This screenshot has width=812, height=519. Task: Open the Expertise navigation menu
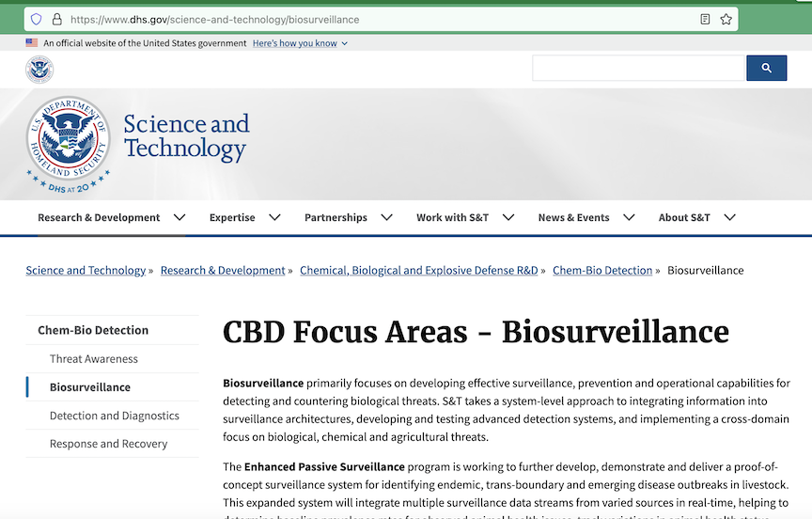pos(232,217)
